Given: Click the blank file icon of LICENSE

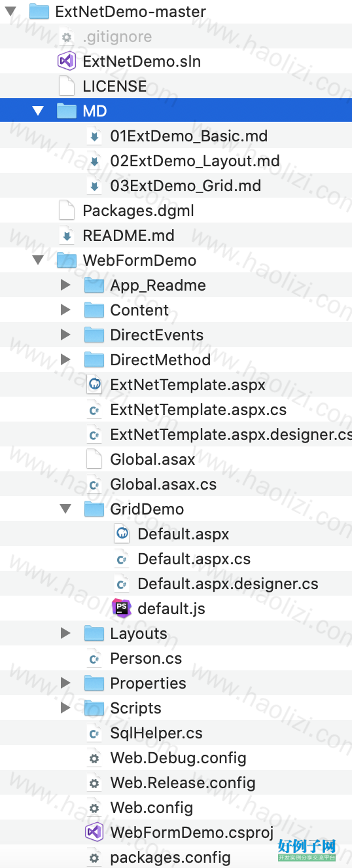Looking at the screenshot, I should [x=67, y=86].
